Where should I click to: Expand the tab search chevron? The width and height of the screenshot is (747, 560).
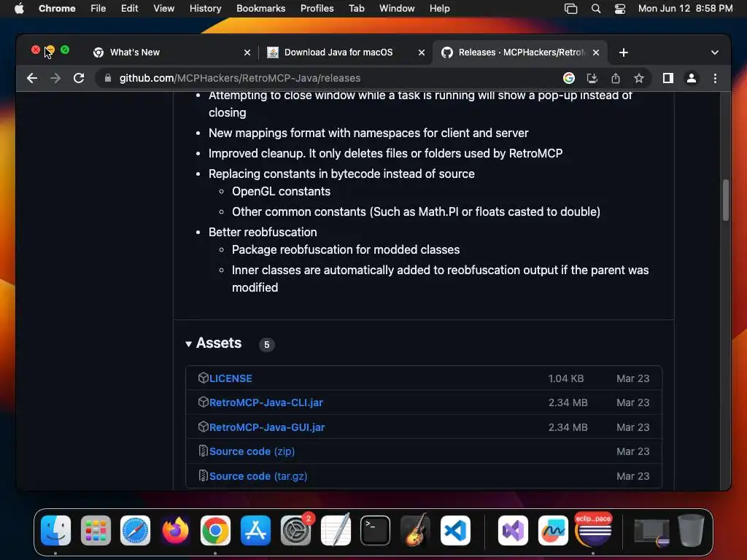tap(715, 52)
